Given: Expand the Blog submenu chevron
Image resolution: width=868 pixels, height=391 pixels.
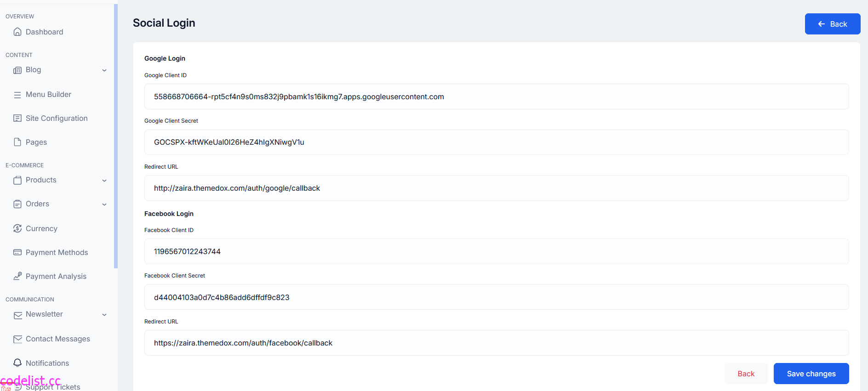Looking at the screenshot, I should pyautogui.click(x=104, y=70).
